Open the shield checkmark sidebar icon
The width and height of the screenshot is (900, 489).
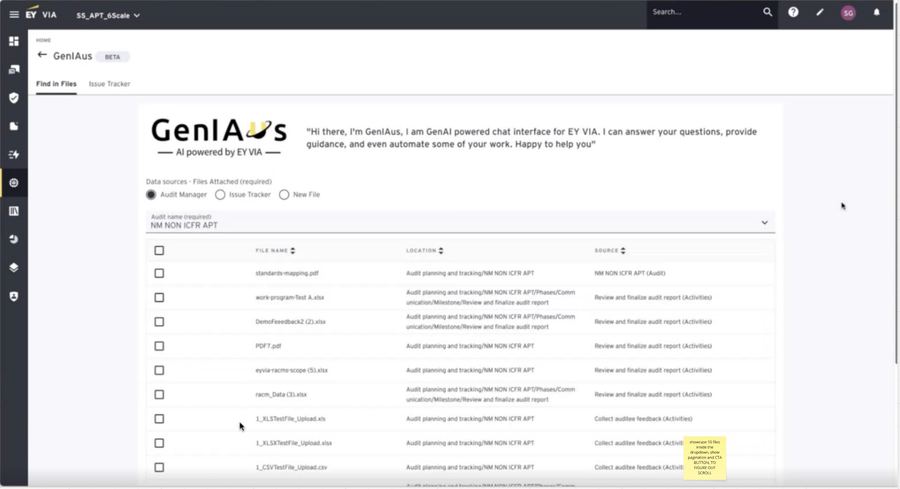point(14,98)
